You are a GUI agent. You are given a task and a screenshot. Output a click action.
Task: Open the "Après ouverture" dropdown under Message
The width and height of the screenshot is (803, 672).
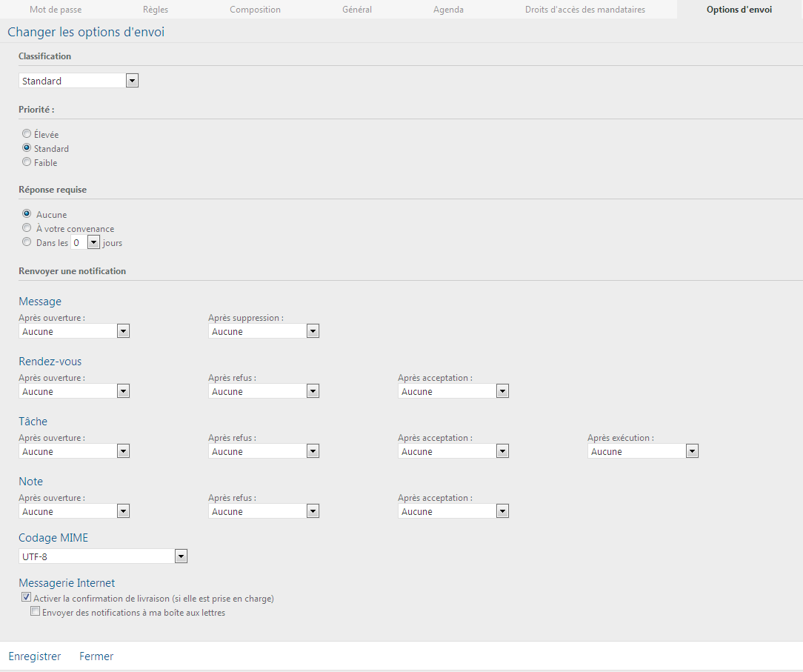(x=124, y=330)
